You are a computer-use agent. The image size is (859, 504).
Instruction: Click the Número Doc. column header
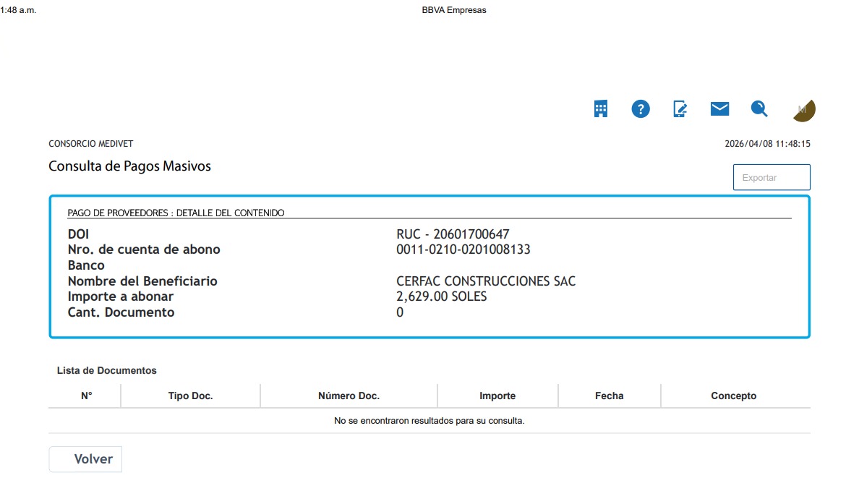(349, 396)
